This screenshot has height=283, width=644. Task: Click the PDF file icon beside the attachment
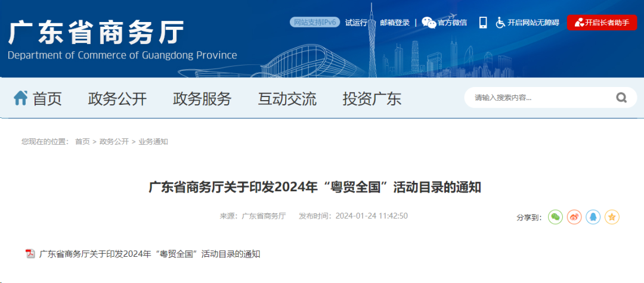[30, 254]
